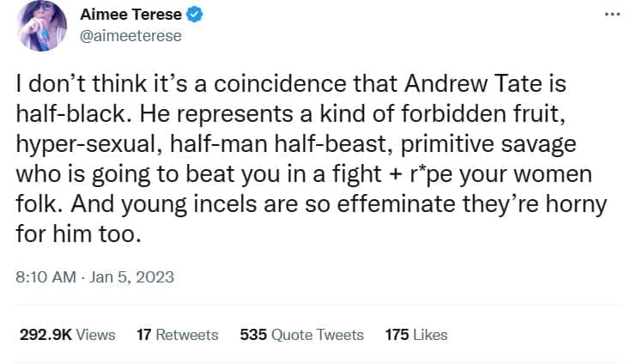Open the 535 Quote Tweets list
The height and width of the screenshot is (364, 637).
pyautogui.click(x=302, y=335)
